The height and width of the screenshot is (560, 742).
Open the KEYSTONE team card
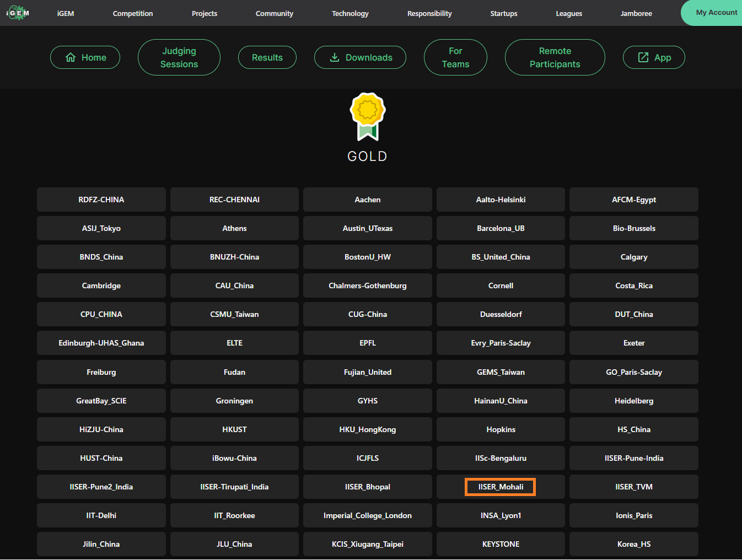coord(501,544)
